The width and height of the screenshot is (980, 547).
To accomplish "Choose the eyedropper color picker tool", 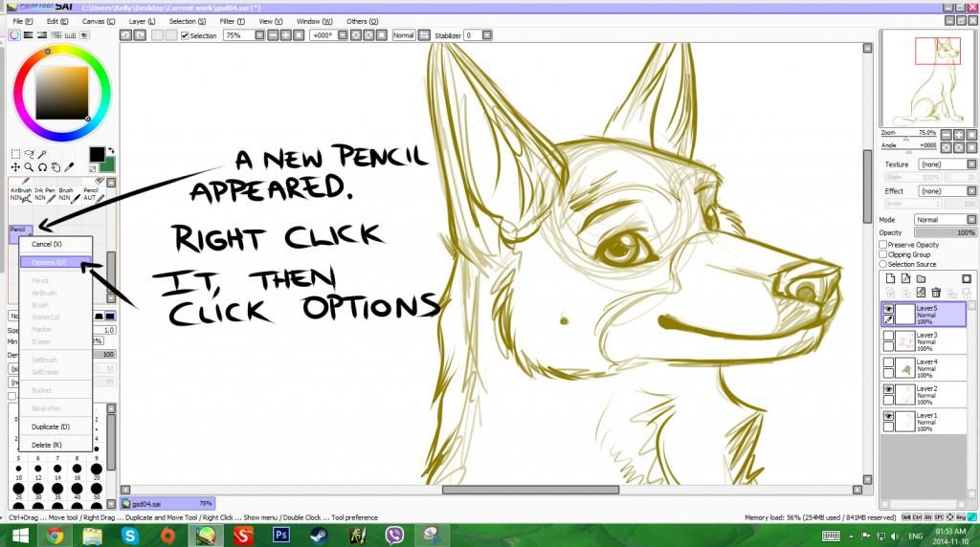I will 71,167.
